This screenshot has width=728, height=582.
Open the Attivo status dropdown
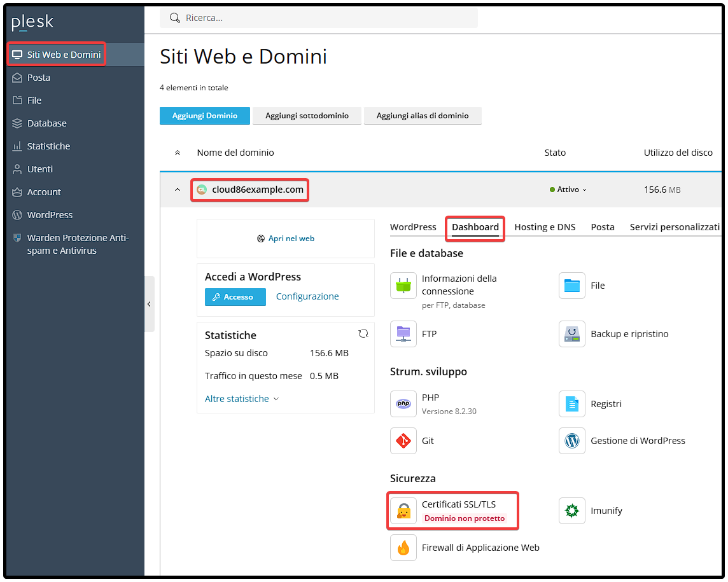click(x=568, y=190)
